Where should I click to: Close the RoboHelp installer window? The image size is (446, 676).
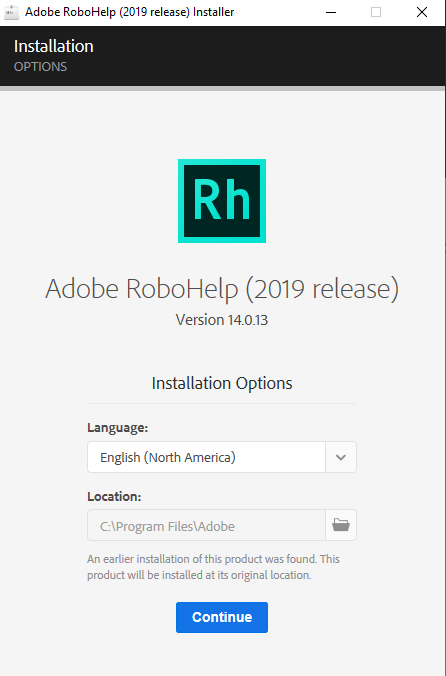point(422,12)
